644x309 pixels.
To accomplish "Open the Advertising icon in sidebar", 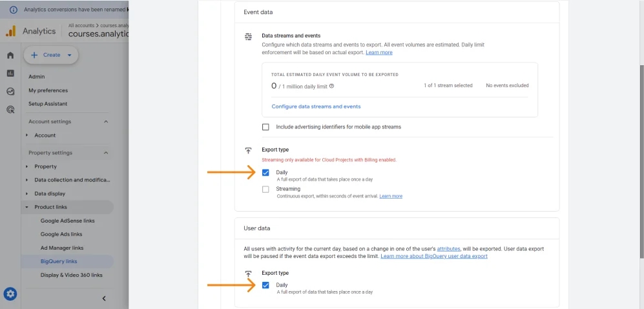I will pos(11,110).
